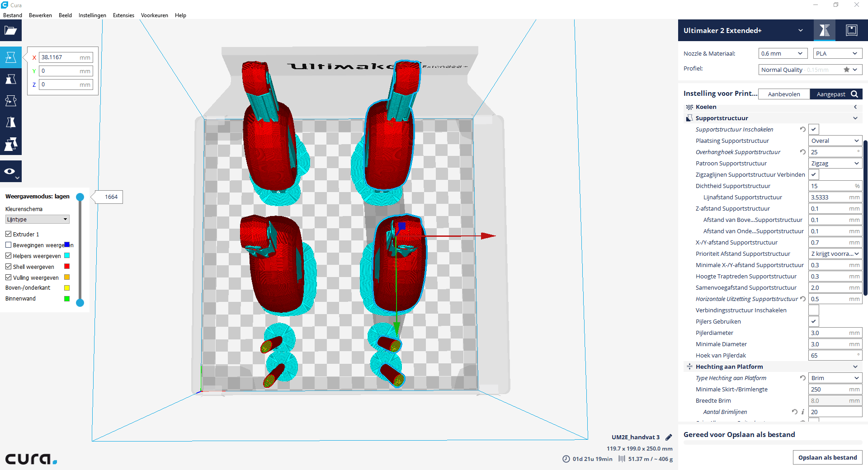Open Patroon Supportstructuur Zigzag dropdown

tap(835, 163)
